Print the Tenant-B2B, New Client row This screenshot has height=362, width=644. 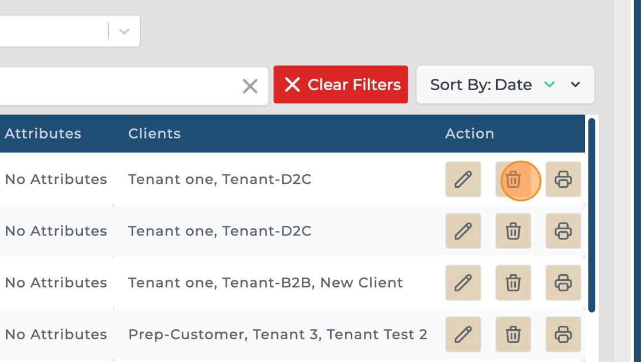point(563,283)
